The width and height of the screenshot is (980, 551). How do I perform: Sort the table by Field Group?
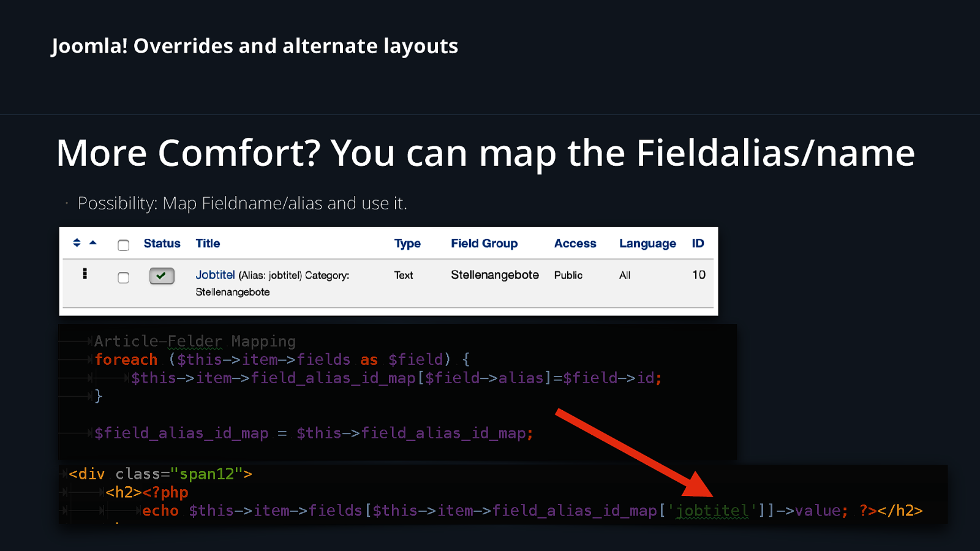[484, 243]
